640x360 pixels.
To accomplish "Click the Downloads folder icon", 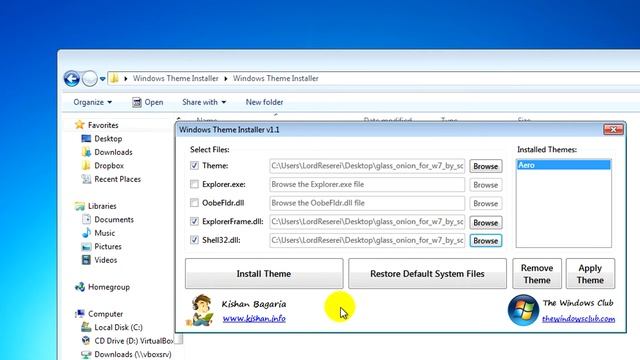I will click(x=86, y=152).
